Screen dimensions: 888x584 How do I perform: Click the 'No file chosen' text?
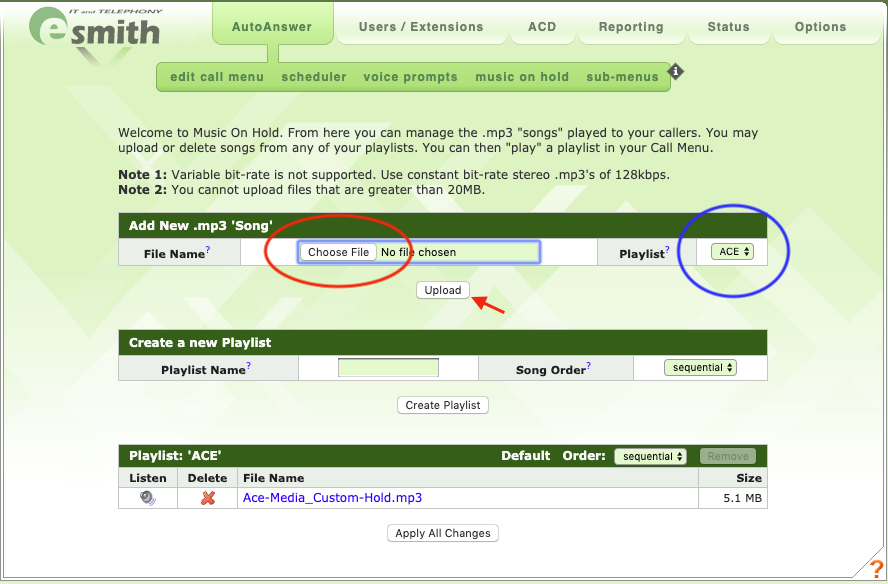click(x=419, y=252)
